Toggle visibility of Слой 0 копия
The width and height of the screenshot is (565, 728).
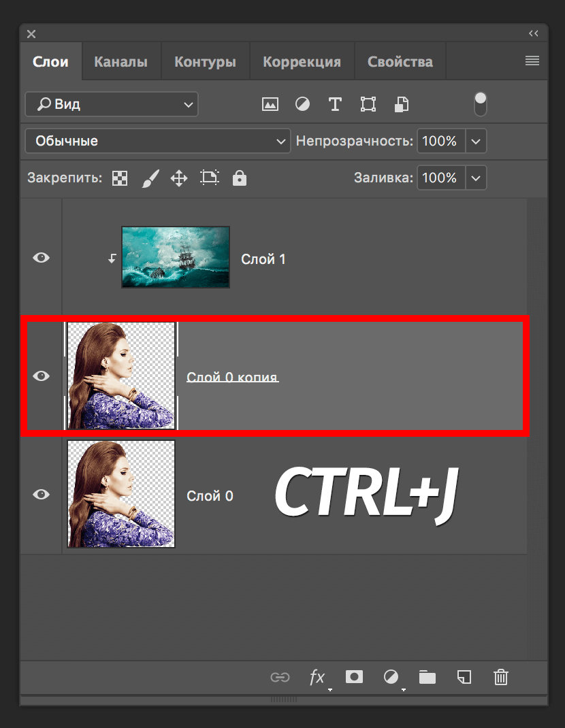pyautogui.click(x=42, y=376)
